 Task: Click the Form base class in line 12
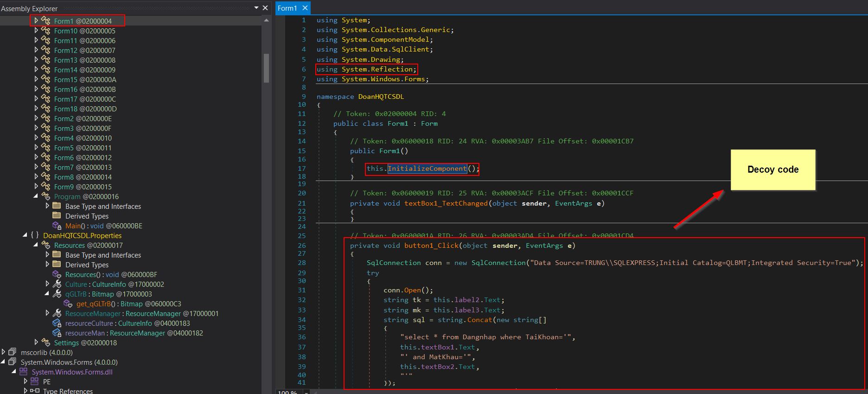click(x=429, y=123)
